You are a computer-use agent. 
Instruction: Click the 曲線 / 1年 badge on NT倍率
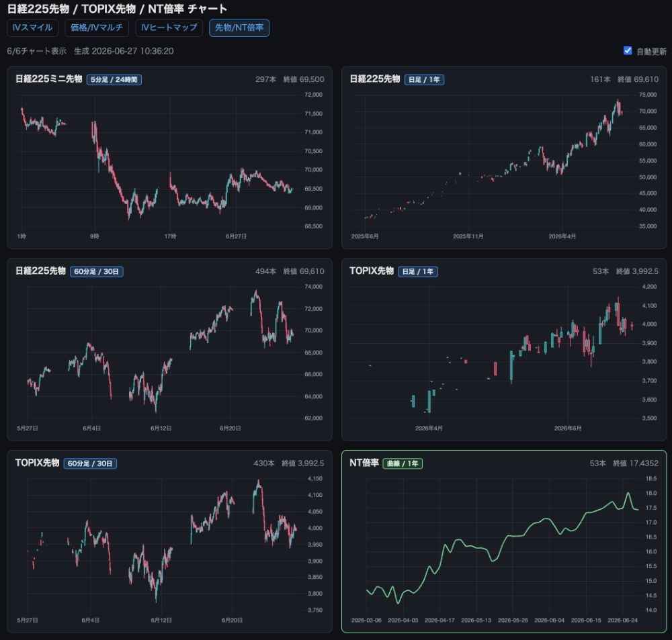tap(403, 463)
